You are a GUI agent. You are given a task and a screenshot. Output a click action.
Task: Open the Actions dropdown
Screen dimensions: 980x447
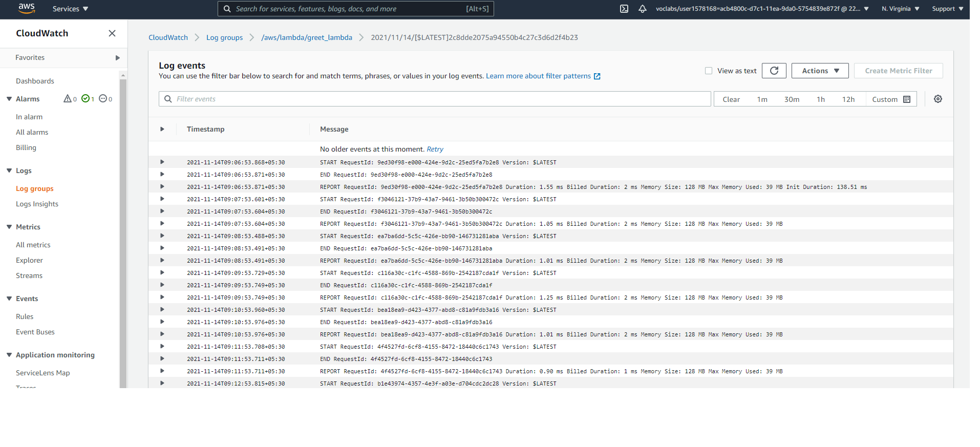click(x=820, y=71)
